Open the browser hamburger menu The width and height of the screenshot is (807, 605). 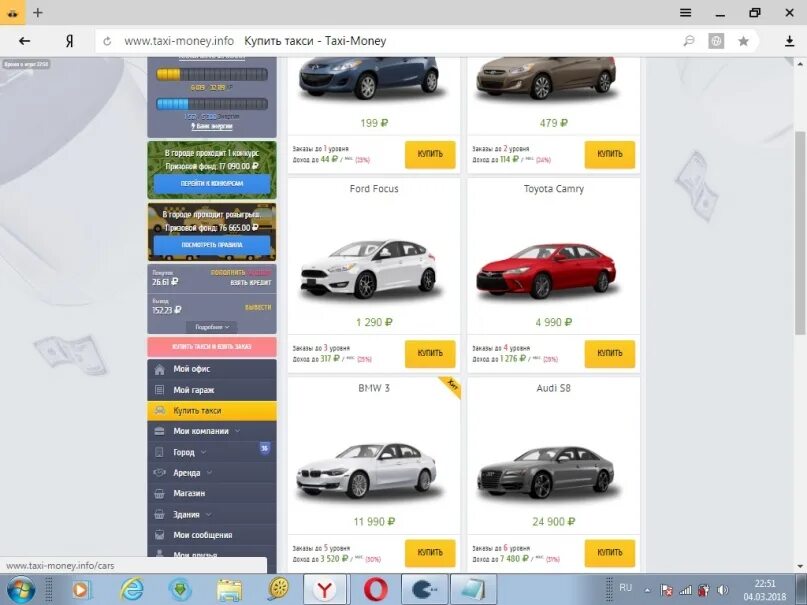click(686, 12)
